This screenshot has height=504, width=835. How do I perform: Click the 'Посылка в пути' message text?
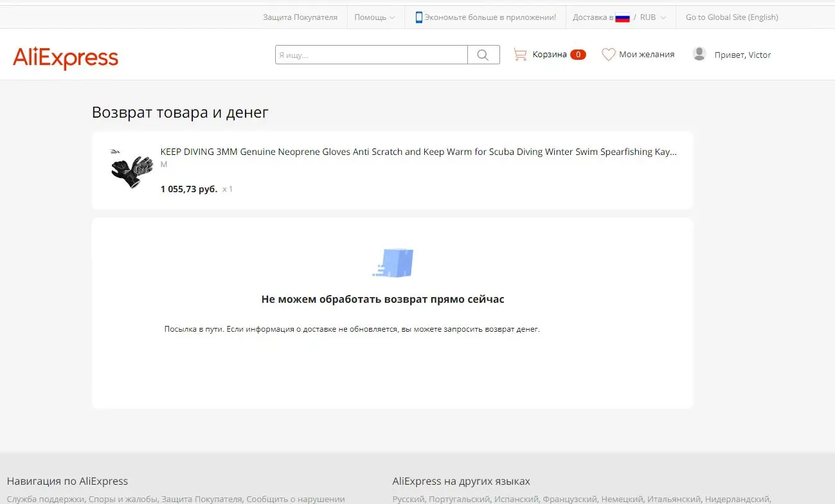tap(352, 329)
